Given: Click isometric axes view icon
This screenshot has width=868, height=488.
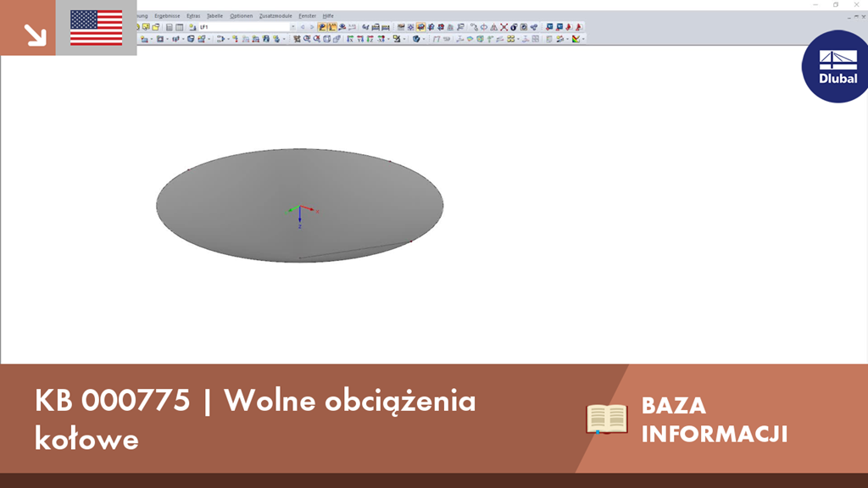Looking at the screenshot, I should point(381,39).
